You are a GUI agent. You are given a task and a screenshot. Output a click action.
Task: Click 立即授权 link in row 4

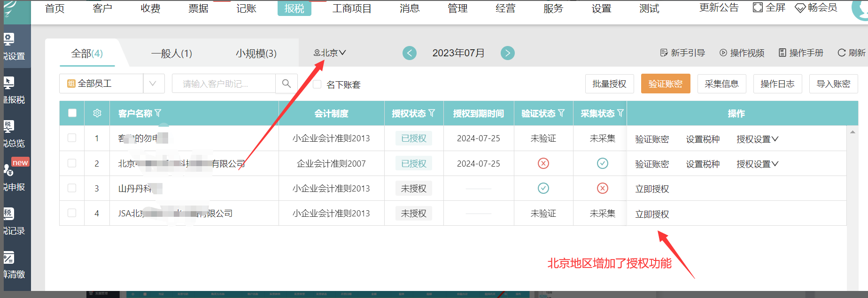pyautogui.click(x=652, y=214)
